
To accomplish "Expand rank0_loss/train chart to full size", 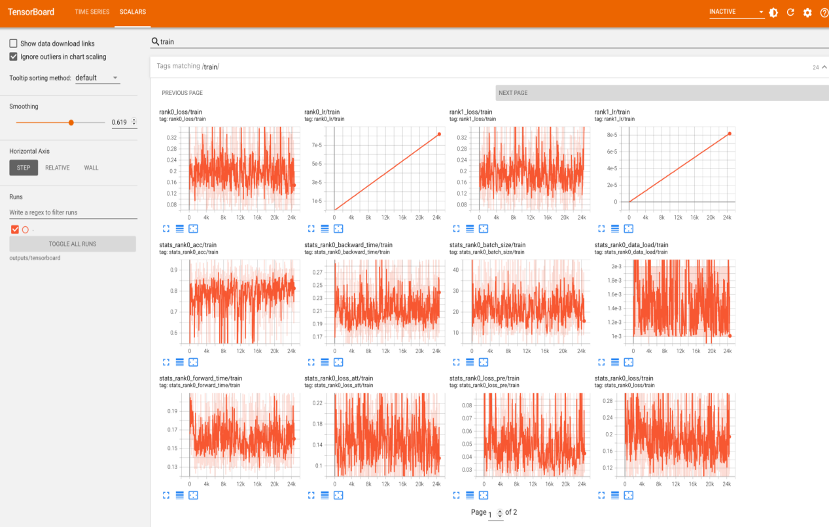I will pyautogui.click(x=166, y=229).
